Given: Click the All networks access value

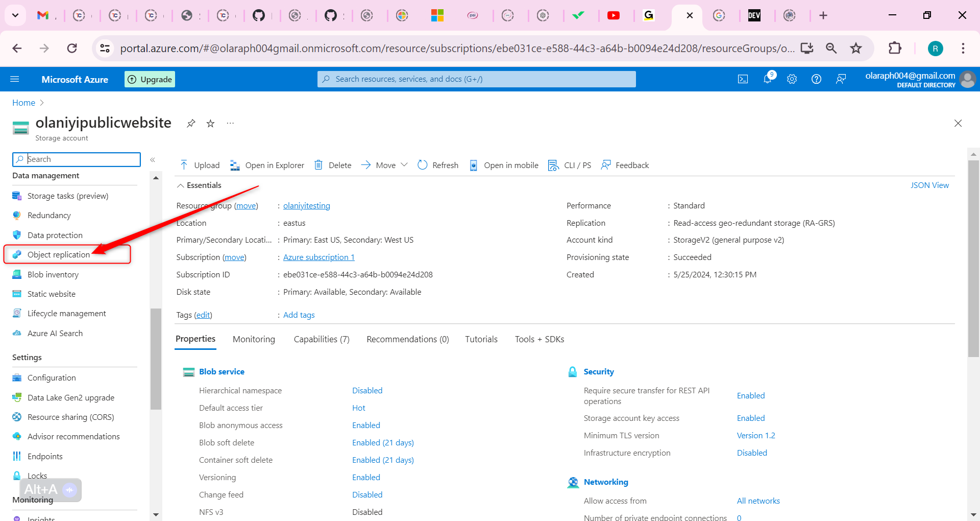Looking at the screenshot, I should [758, 501].
